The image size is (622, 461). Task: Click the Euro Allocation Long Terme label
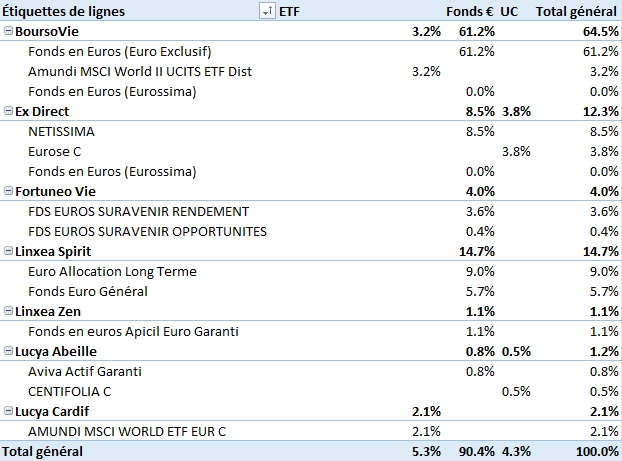tap(112, 271)
